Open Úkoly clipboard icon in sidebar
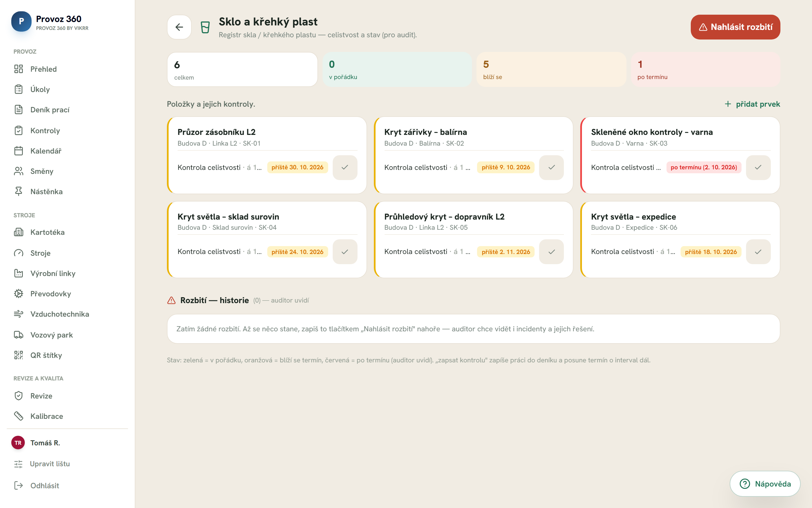This screenshot has width=812, height=508. (18, 89)
